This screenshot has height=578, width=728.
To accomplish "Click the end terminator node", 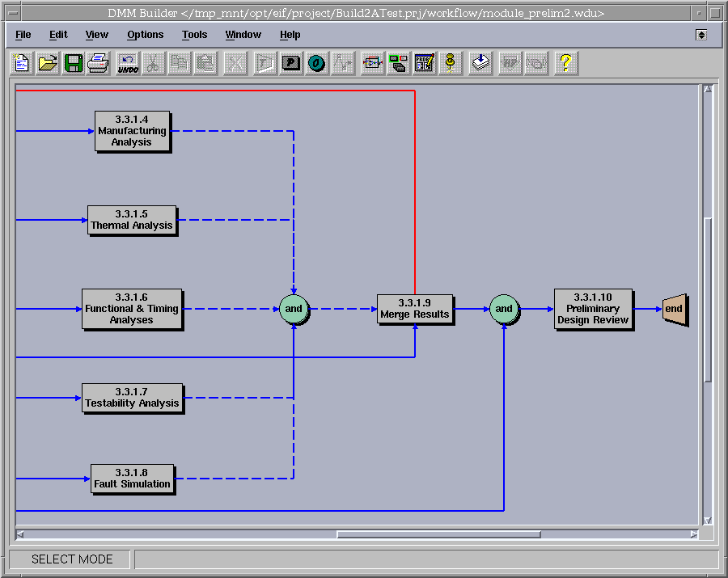I will point(674,309).
